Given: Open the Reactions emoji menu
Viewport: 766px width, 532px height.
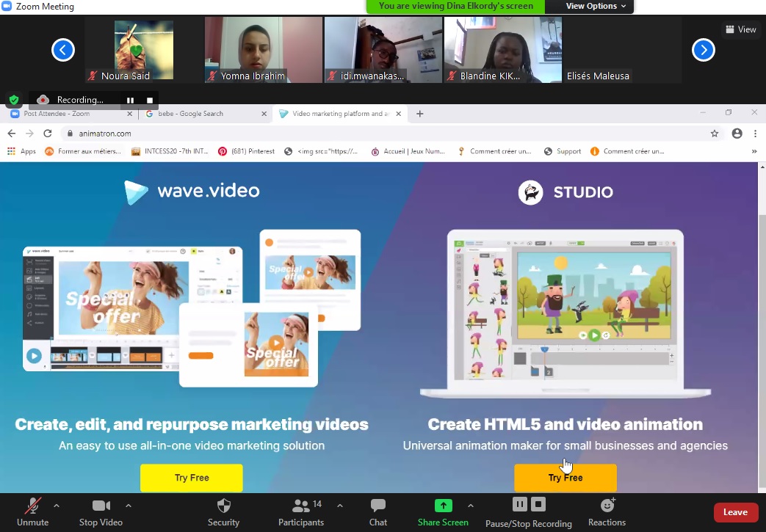Looking at the screenshot, I should [607, 506].
